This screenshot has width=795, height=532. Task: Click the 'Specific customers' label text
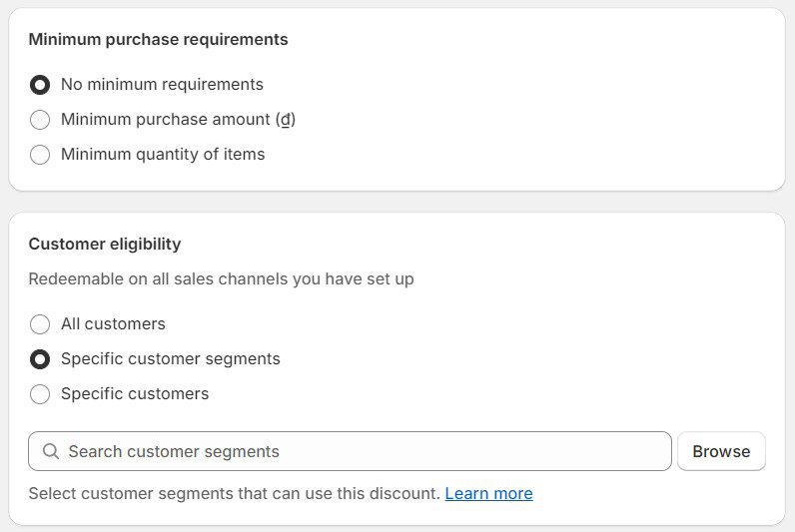coord(135,394)
